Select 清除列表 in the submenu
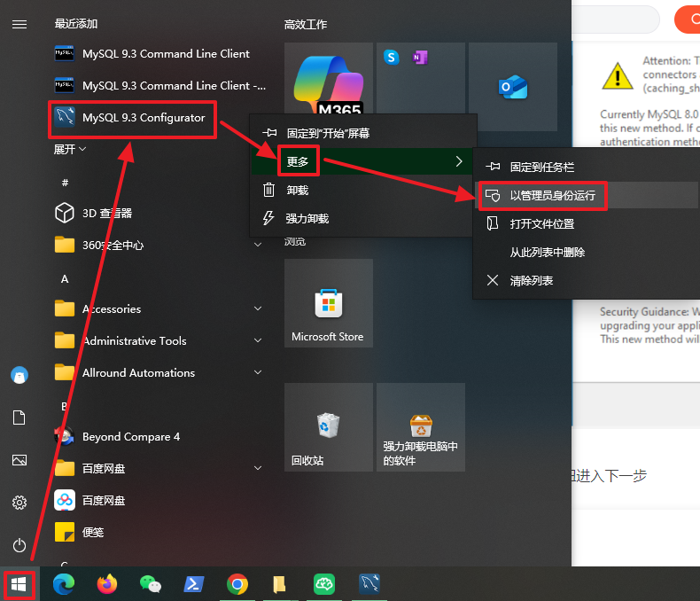 587,280
